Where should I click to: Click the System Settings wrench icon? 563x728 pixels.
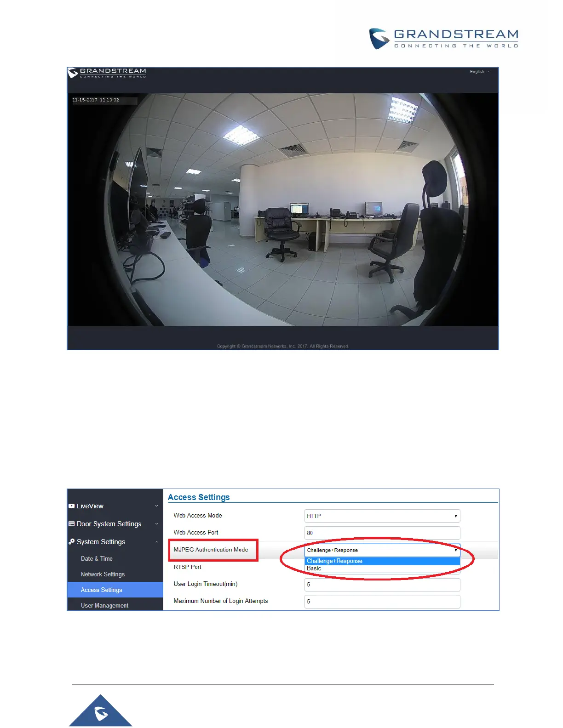click(x=72, y=542)
